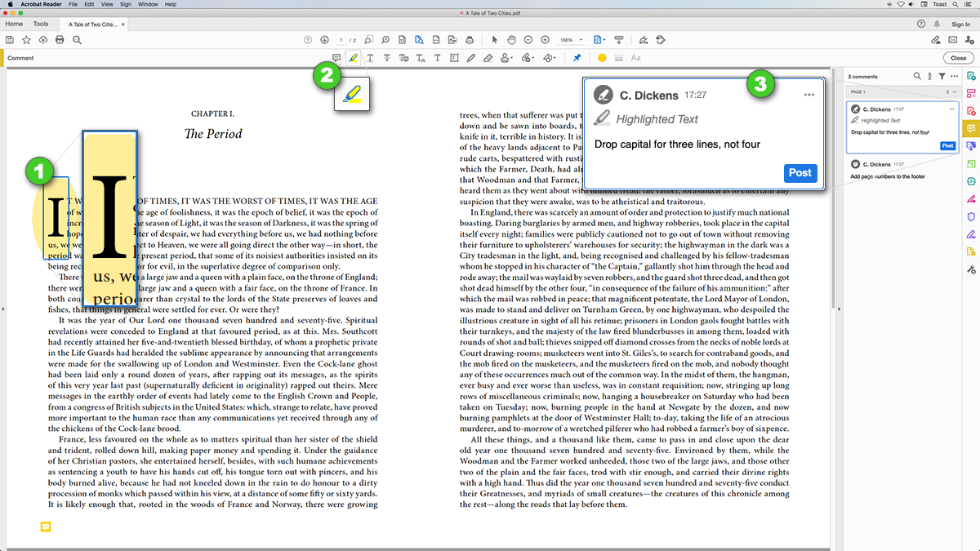The width and height of the screenshot is (980, 551).
Task: Open the File menu
Action: point(73,4)
